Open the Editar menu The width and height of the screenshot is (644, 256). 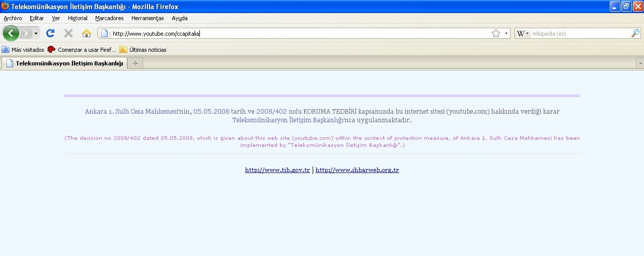[37, 18]
